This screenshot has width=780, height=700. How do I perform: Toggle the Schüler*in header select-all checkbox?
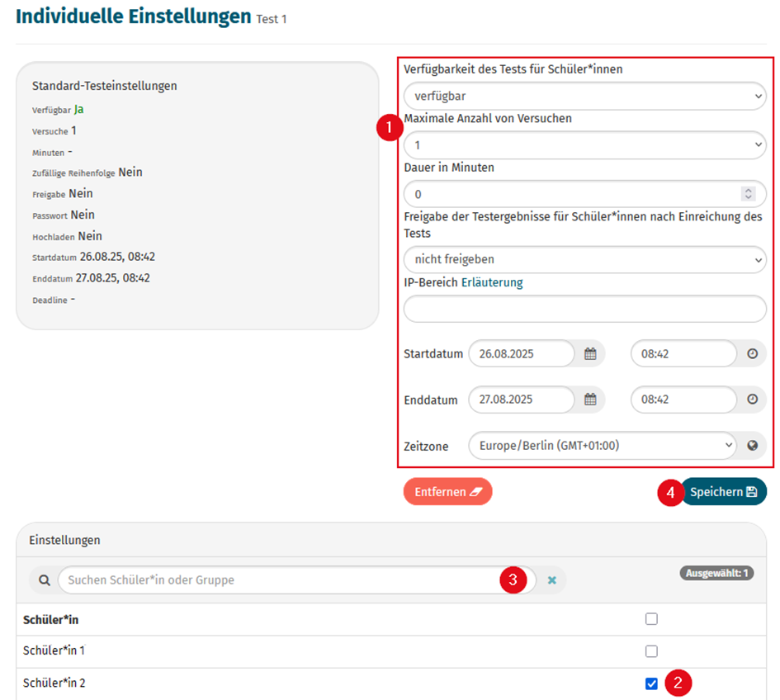651,619
